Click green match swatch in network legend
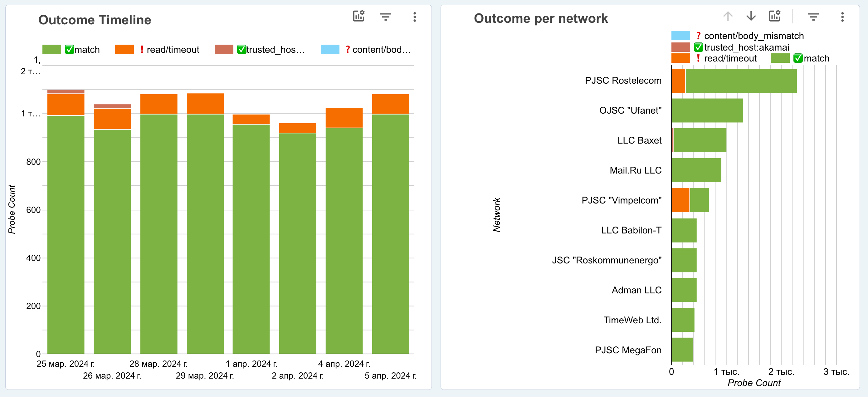 780,58
